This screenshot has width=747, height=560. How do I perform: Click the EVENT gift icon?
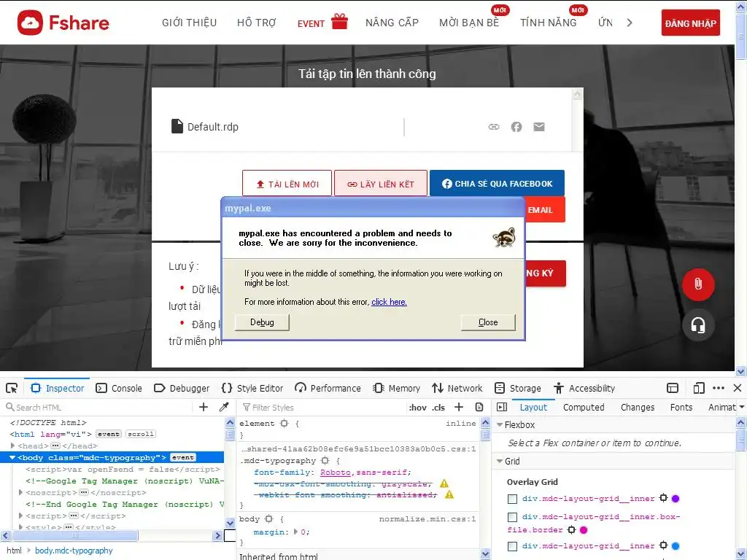tap(340, 21)
